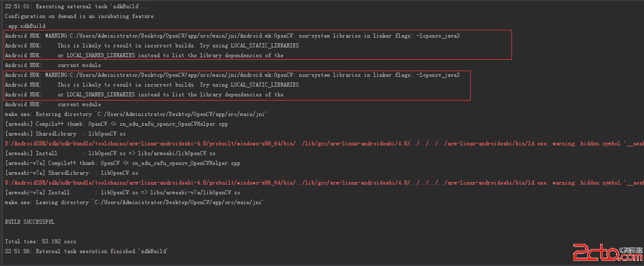The width and height of the screenshot is (644, 266).
Task: Select the "[armeabi-v7a] SharedLibrary" output line
Action: pyautogui.click(x=71, y=173)
